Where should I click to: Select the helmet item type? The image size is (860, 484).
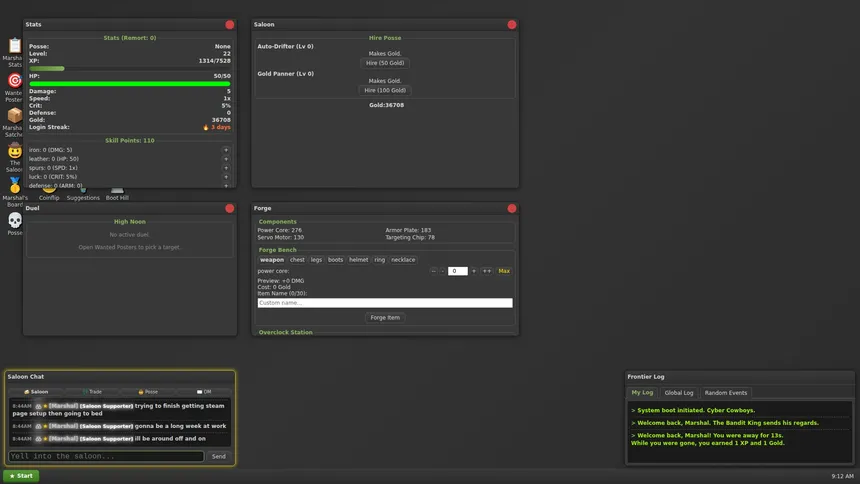[x=359, y=260]
